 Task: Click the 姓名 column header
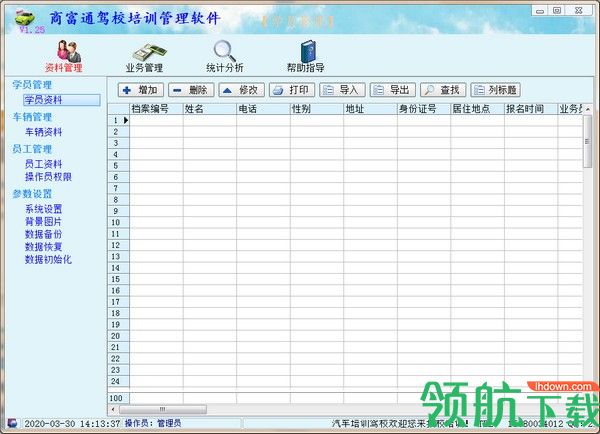pos(210,109)
